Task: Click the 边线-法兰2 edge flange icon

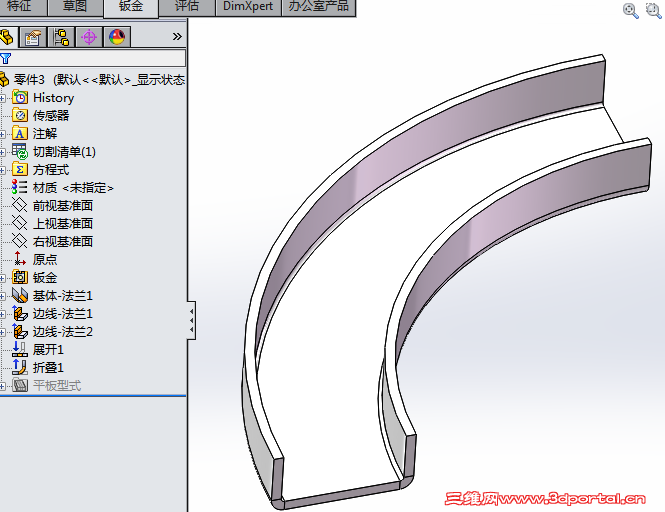Action: [x=20, y=331]
